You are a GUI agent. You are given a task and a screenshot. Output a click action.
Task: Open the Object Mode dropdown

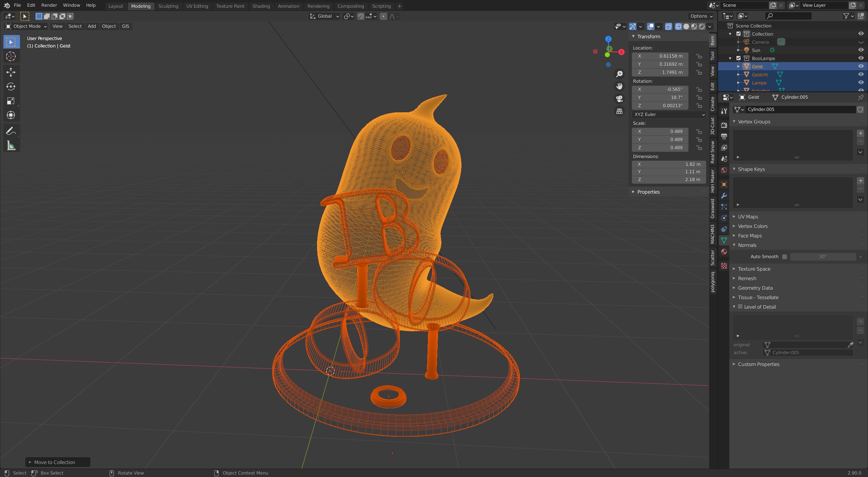(26, 26)
